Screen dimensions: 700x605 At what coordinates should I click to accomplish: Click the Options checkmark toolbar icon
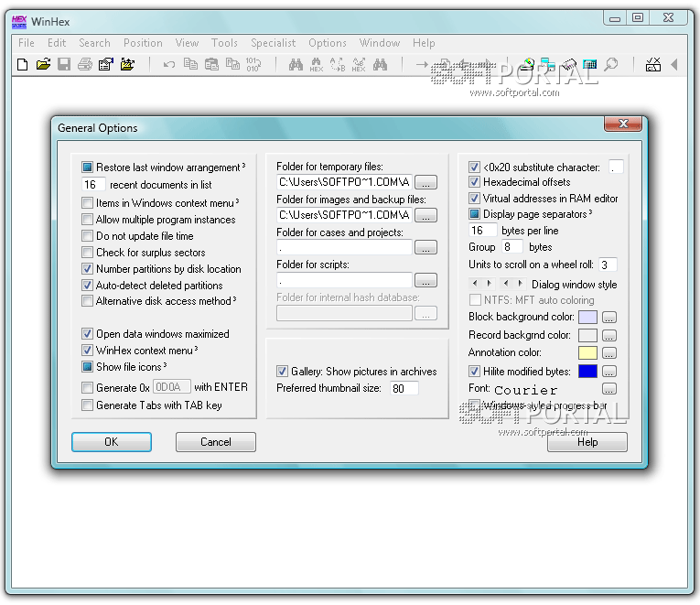(653, 65)
